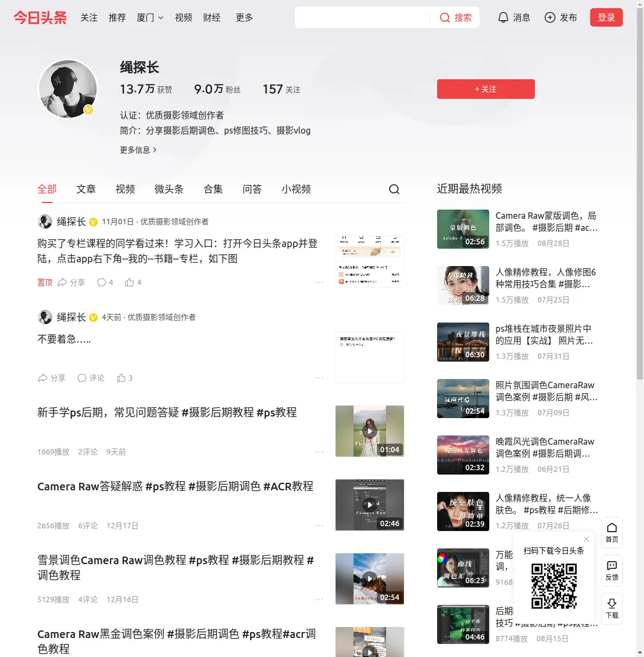Click the 9.0万 粉丝 followers count
Image resolution: width=644 pixels, height=657 pixels.
[x=217, y=89]
